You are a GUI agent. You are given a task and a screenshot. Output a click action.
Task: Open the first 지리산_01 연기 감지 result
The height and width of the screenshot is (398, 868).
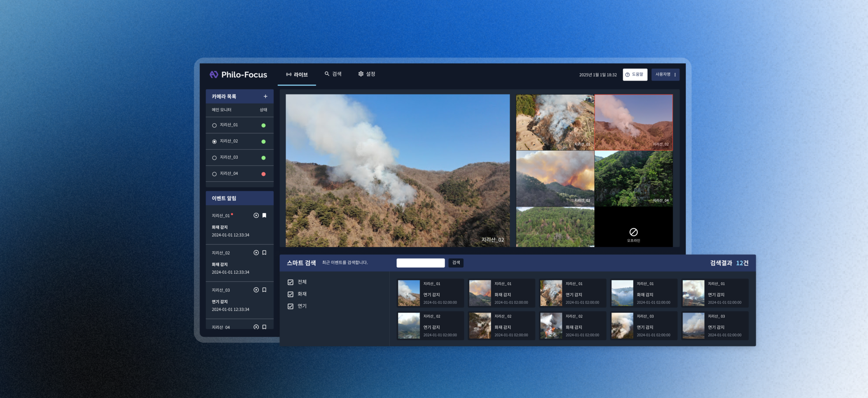pyautogui.click(x=430, y=293)
